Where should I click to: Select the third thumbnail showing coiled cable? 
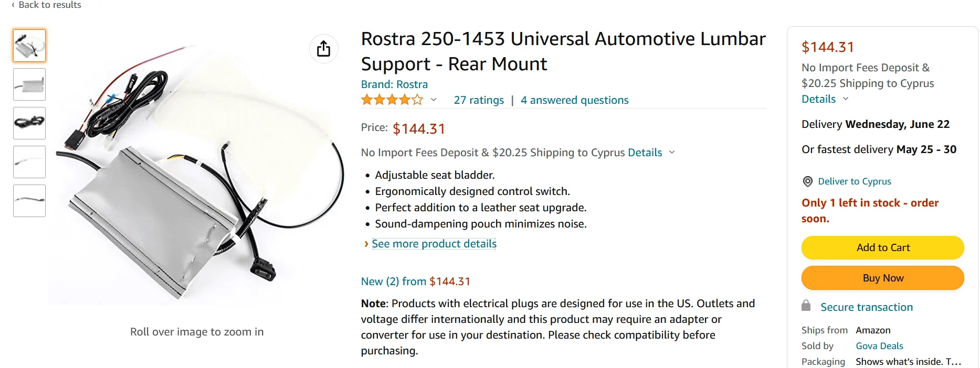[x=29, y=123]
